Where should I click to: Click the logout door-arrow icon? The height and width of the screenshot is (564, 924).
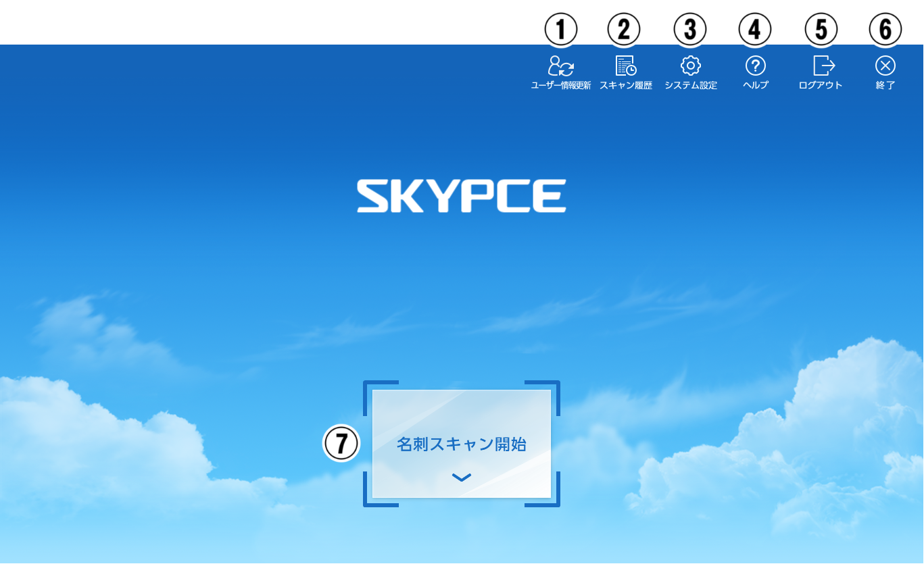pyautogui.click(x=823, y=66)
